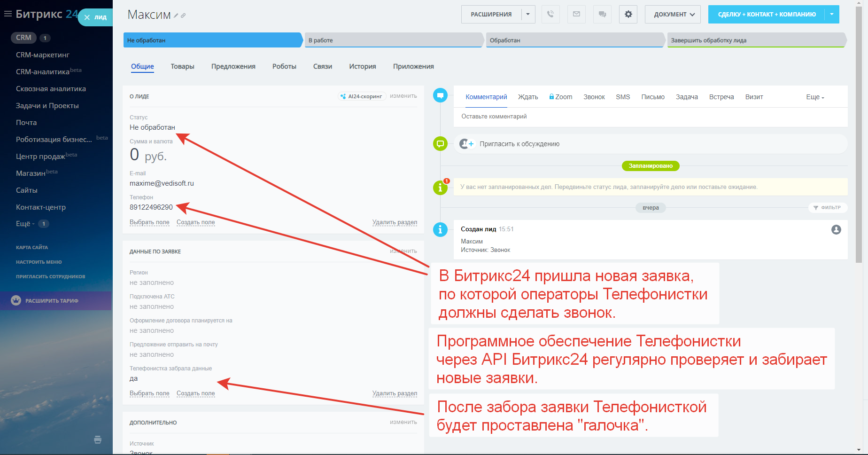Click the printer icon in sidebar
The height and width of the screenshot is (455, 868).
pos(98,439)
